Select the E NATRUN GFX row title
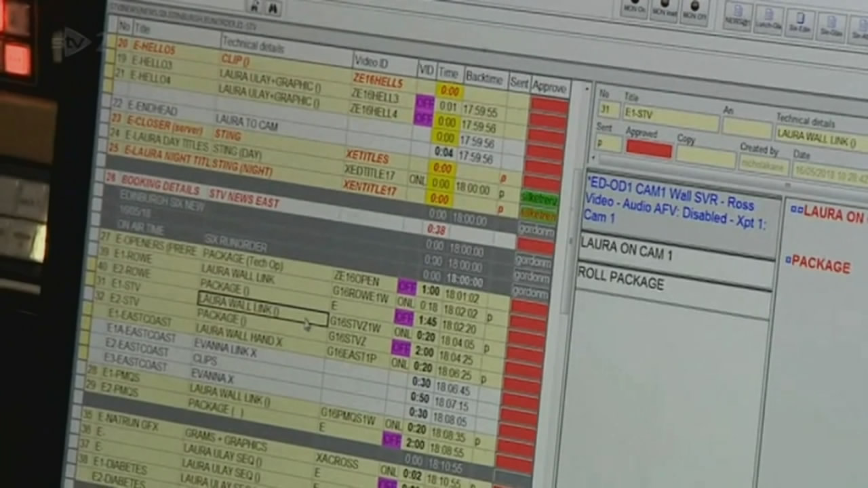868x488 pixels. pos(127,420)
